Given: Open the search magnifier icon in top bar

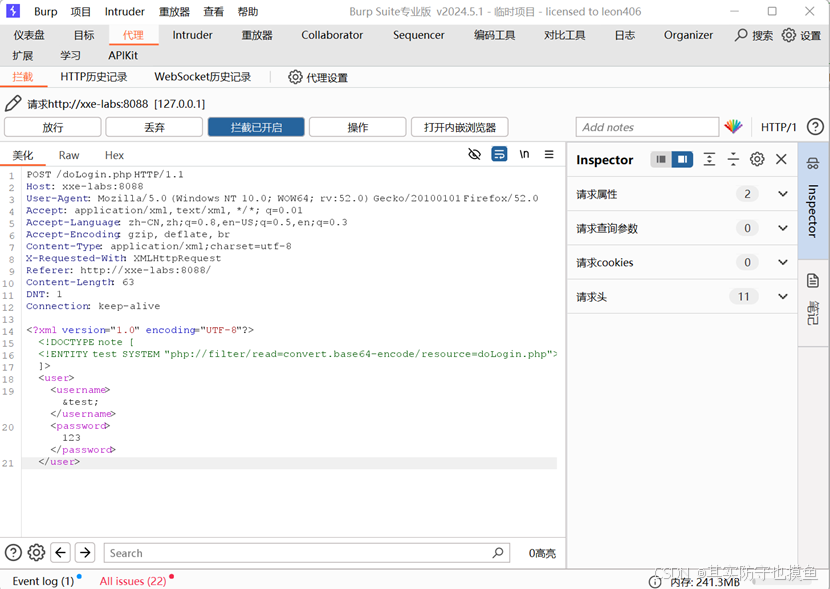Looking at the screenshot, I should [741, 35].
